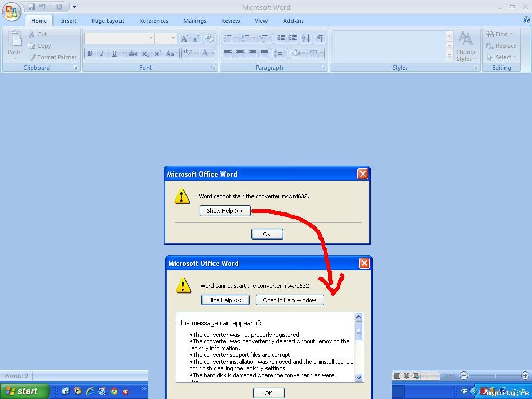The height and width of the screenshot is (399, 532).
Task: Open the font name combo box
Action: pos(119,38)
